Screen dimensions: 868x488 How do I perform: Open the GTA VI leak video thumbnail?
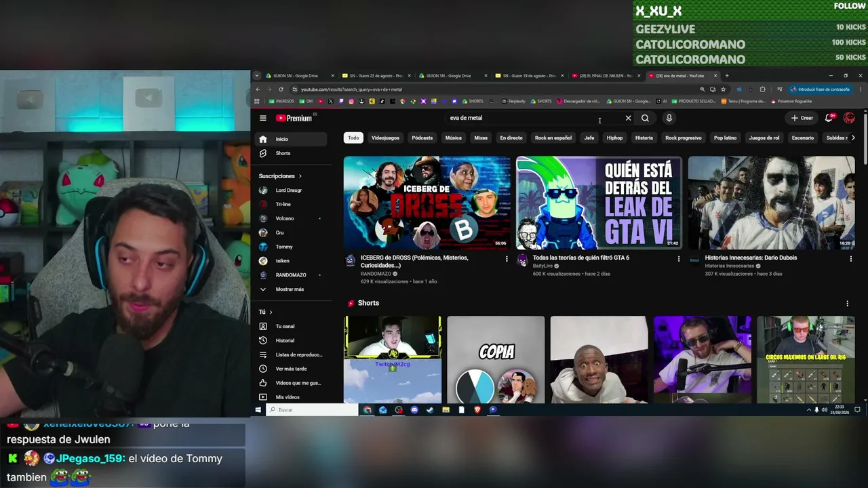tap(599, 203)
